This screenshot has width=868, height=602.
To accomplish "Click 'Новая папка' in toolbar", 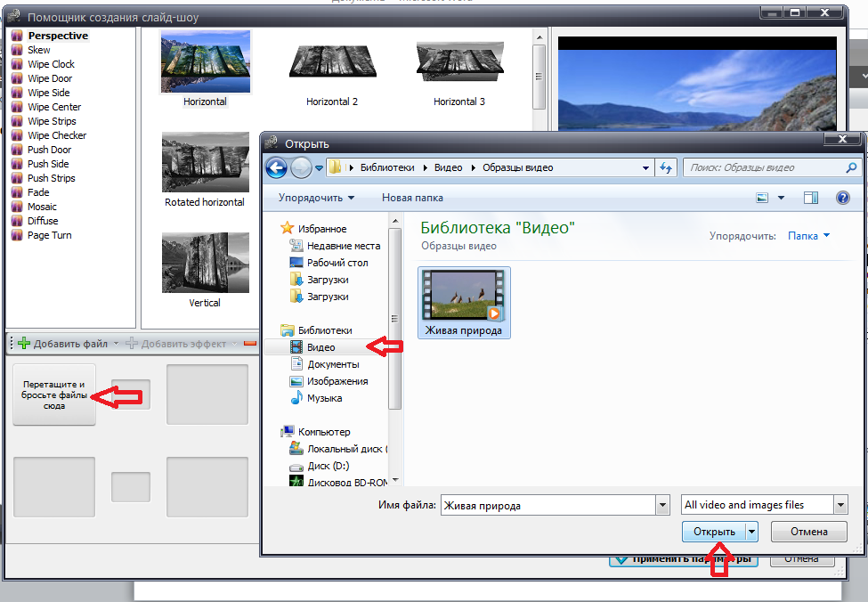I will (x=412, y=198).
